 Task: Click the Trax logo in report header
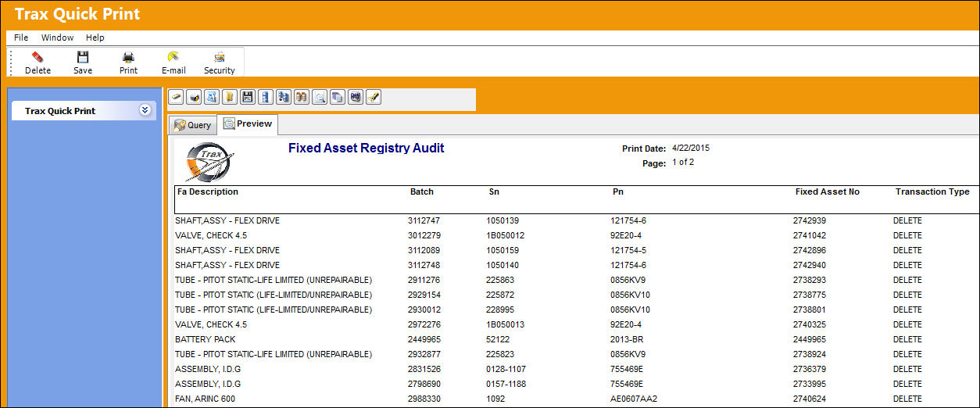(209, 162)
